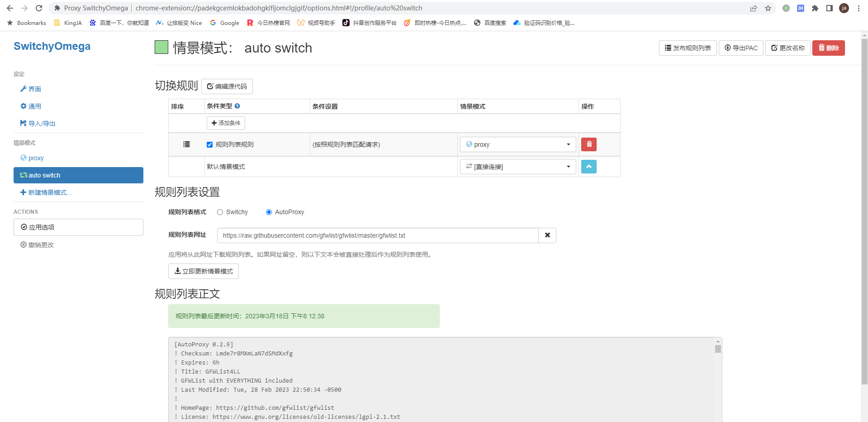Delete the rule list rule with red trash icon
The height and width of the screenshot is (422, 868).
[x=589, y=144]
